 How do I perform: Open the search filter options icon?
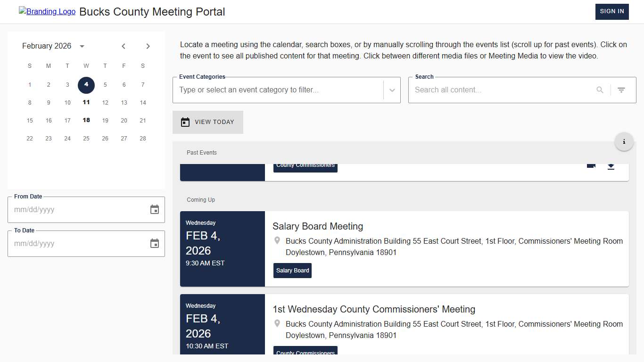tap(621, 90)
